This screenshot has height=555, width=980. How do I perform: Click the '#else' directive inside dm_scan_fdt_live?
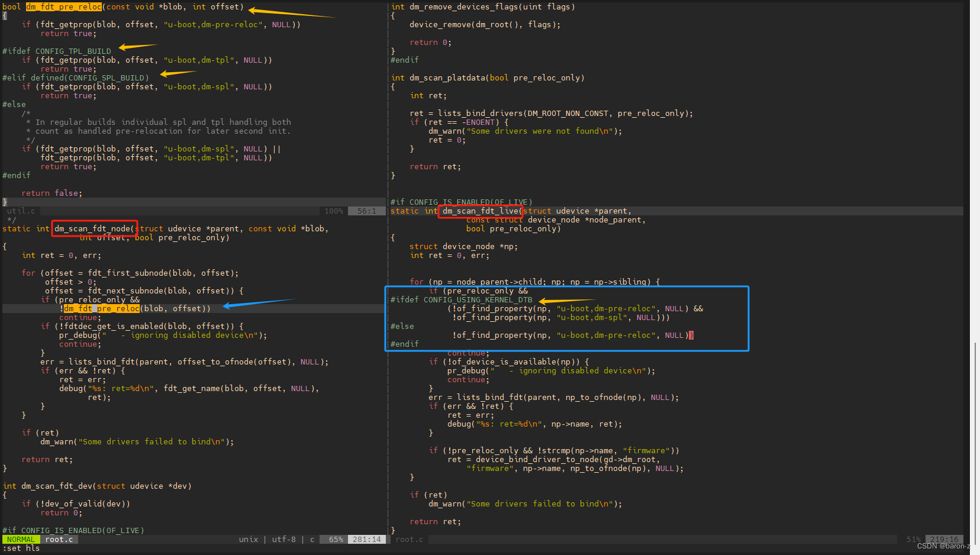(402, 326)
